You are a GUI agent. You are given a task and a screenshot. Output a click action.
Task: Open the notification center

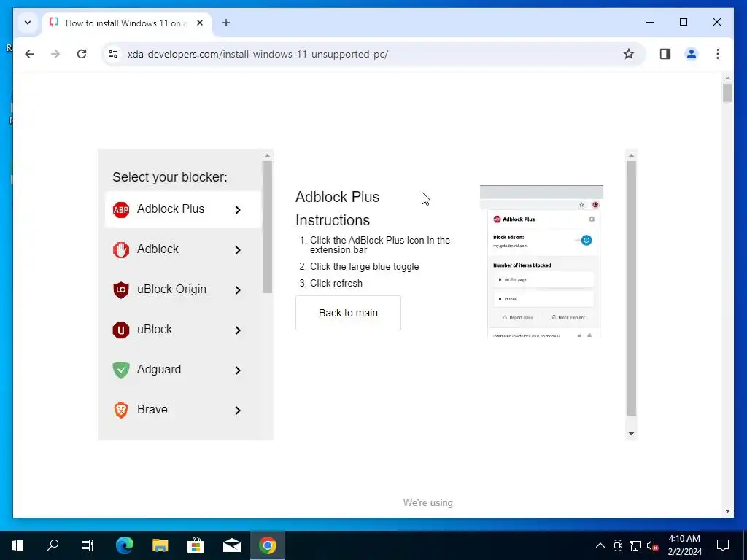[x=723, y=545]
